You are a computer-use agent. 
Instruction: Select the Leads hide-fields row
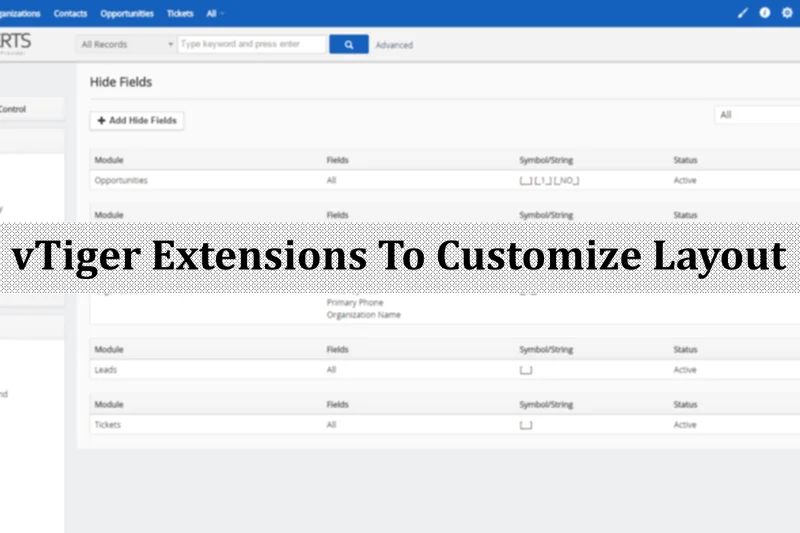pos(106,370)
